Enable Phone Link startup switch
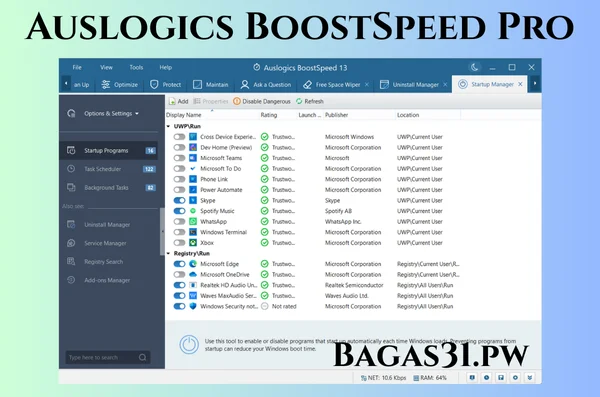 [x=179, y=179]
